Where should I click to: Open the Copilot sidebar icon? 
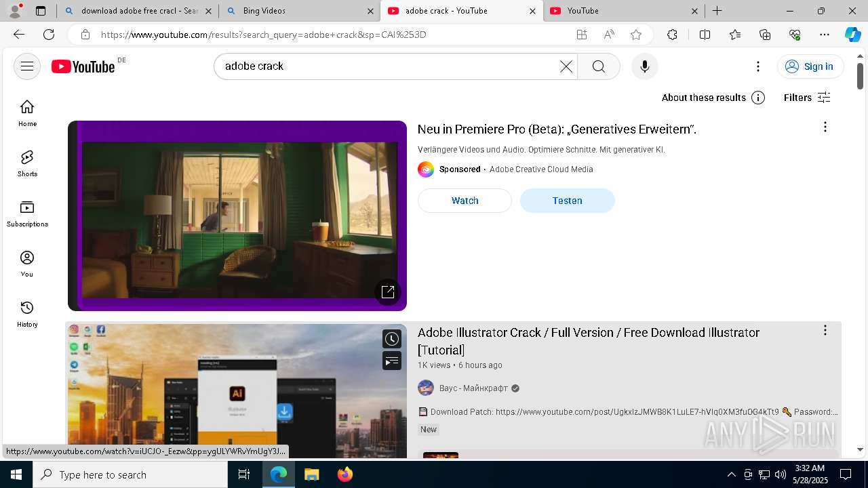pyautogui.click(x=852, y=35)
